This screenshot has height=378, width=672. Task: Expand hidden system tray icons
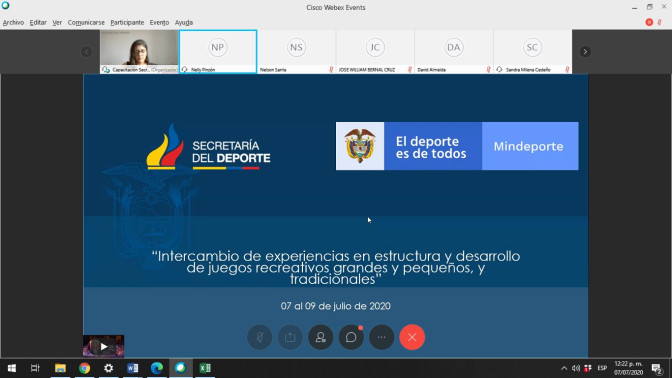pyautogui.click(x=564, y=368)
